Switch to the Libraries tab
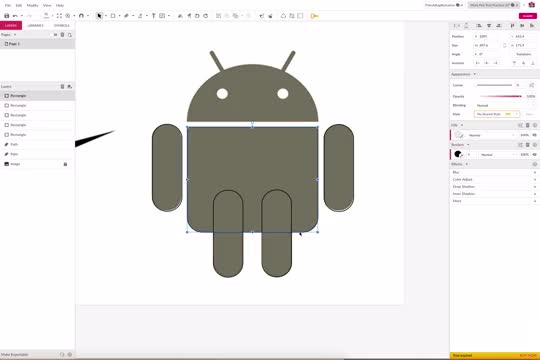 (35, 25)
